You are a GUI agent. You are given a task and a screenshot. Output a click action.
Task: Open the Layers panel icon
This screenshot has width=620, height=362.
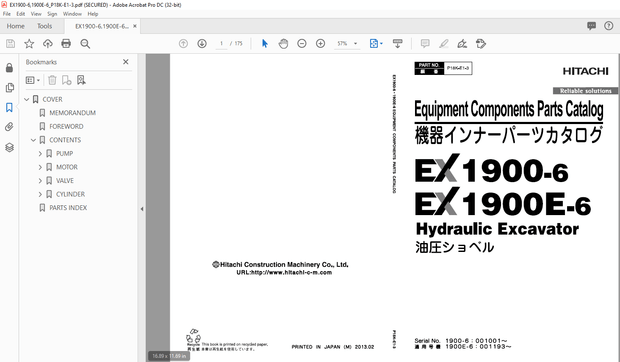[x=9, y=147]
